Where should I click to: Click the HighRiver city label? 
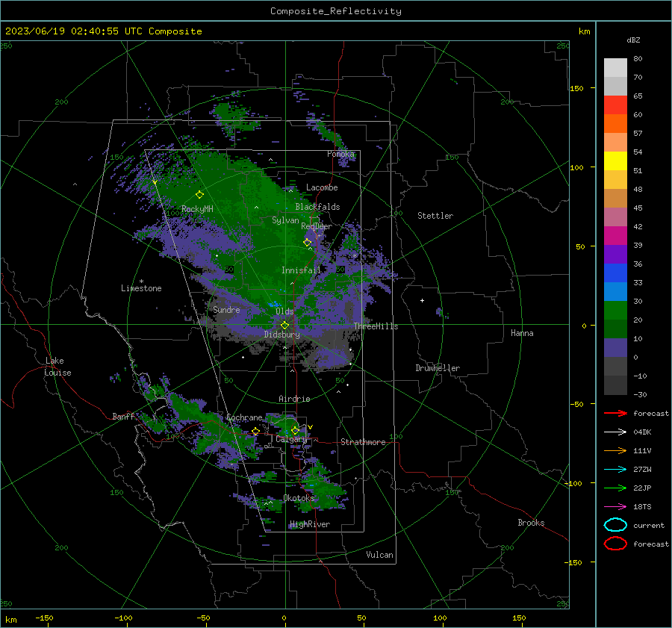click(x=310, y=524)
